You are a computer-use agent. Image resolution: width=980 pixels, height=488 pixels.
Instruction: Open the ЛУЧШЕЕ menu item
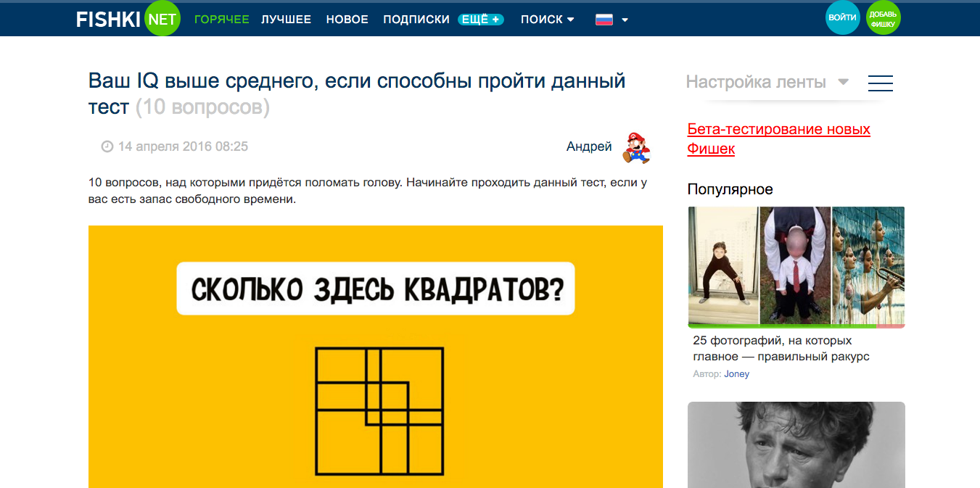point(286,20)
